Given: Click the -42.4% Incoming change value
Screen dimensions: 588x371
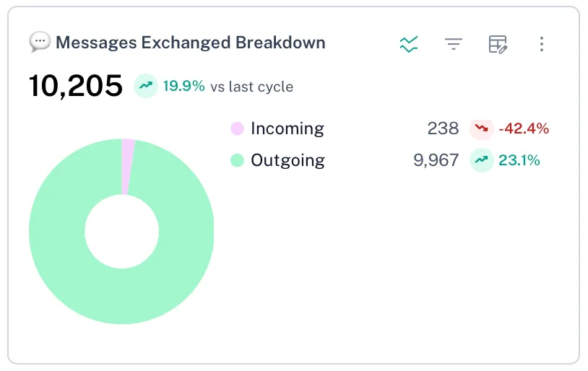Looking at the screenshot, I should 524,129.
